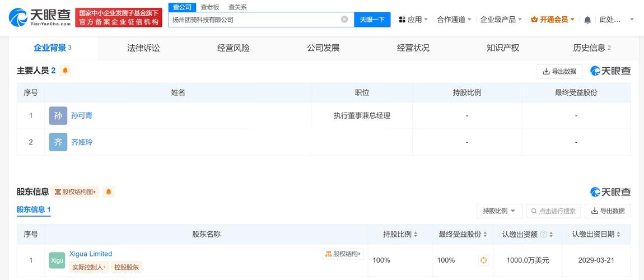Screen dimensions: 644x280
Task: Open 齐娅玲 profile link
Action: click(x=82, y=142)
